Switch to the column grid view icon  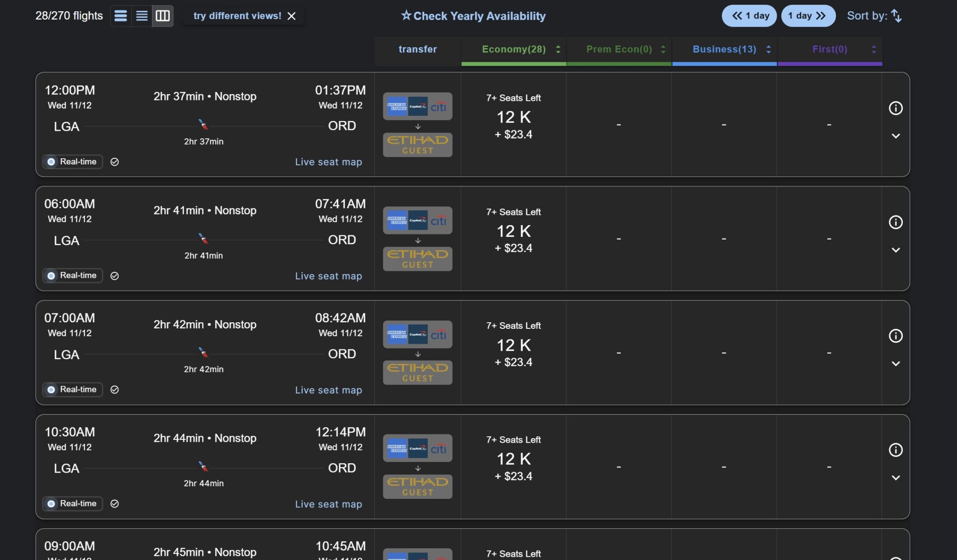(x=163, y=16)
